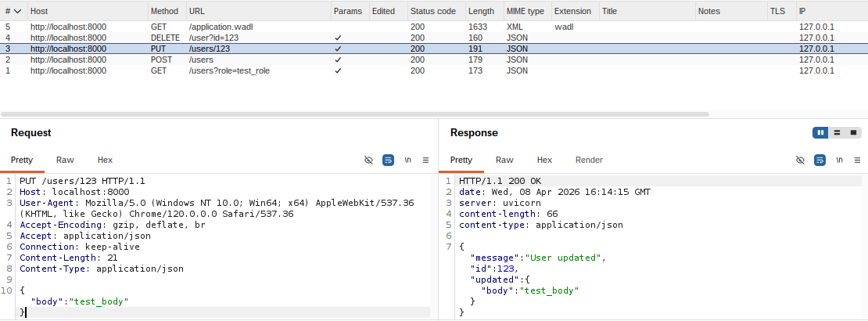Click the "message":"User updated" response line
The height and width of the screenshot is (321, 868).
pyautogui.click(x=538, y=258)
